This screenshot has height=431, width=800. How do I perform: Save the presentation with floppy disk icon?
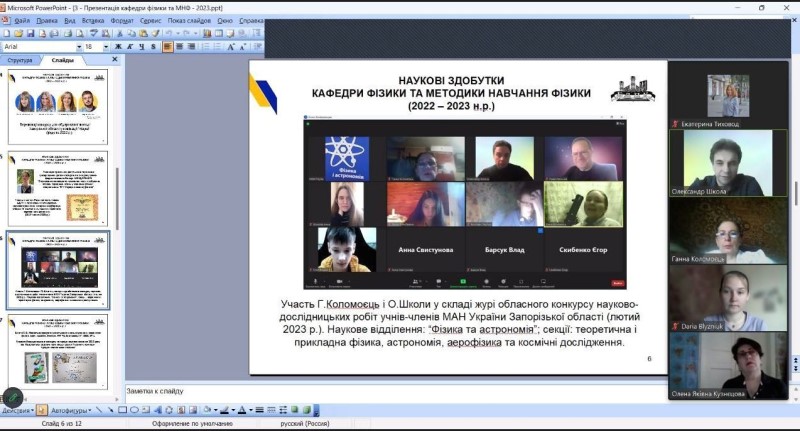(x=31, y=33)
